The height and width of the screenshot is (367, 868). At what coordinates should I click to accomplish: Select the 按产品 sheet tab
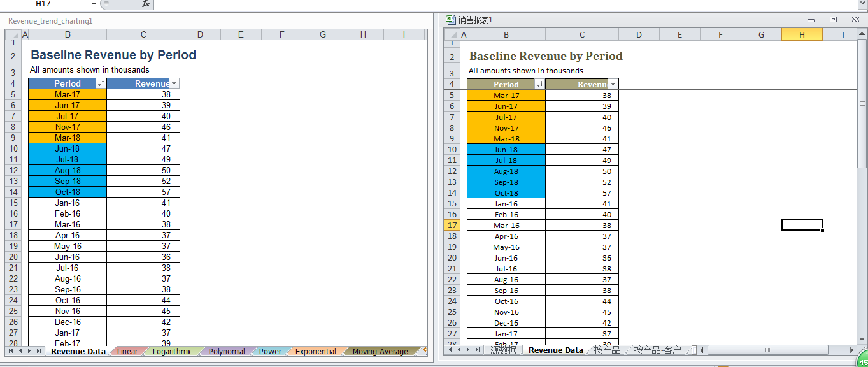click(x=606, y=350)
